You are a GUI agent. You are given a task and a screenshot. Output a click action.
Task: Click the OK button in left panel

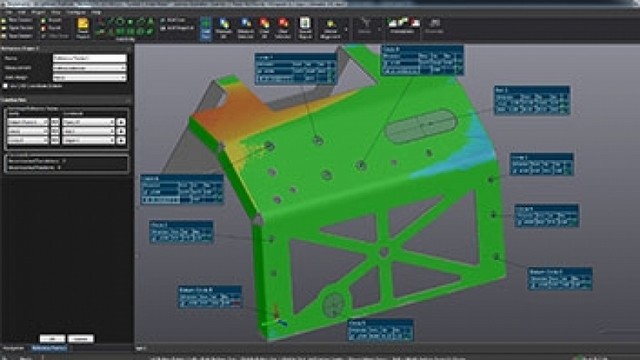[x=52, y=339]
